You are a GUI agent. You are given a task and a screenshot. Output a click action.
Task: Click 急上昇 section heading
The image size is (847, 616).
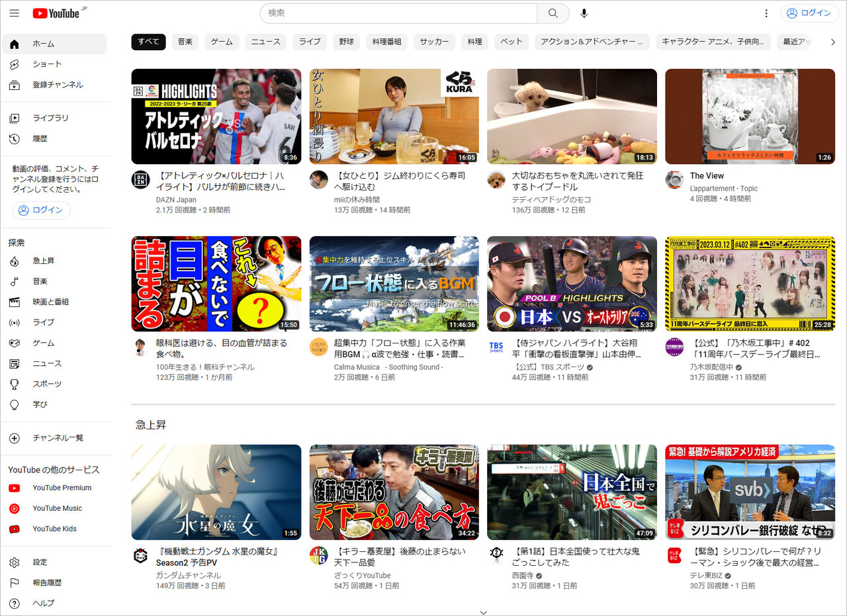tap(151, 425)
